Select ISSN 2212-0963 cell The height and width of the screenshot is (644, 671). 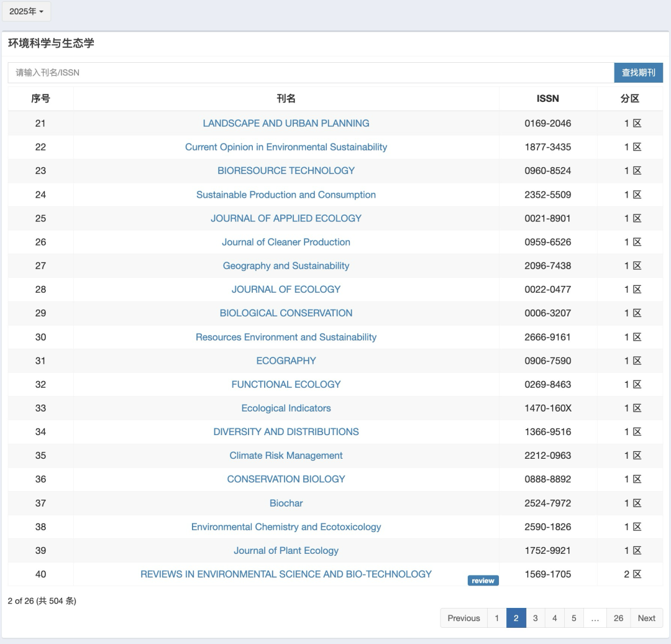click(x=548, y=456)
